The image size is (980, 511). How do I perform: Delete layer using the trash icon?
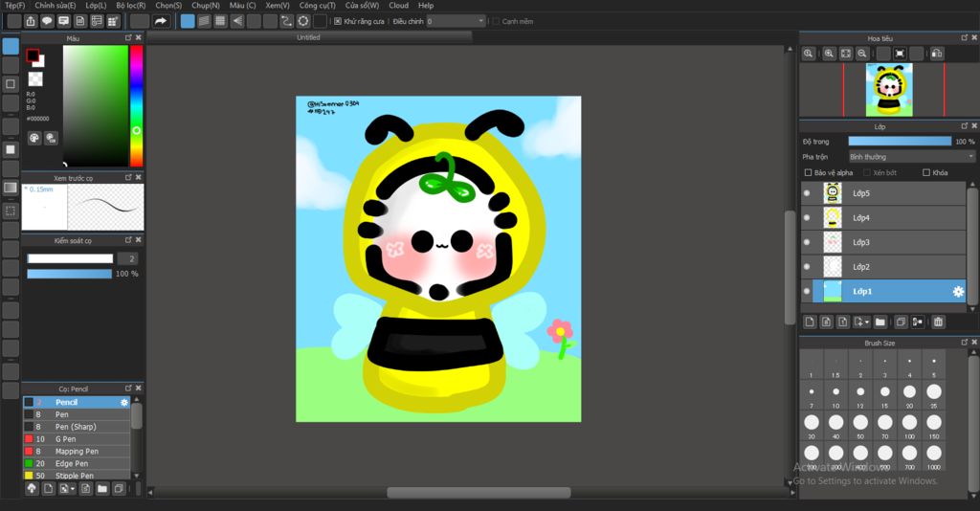click(938, 322)
